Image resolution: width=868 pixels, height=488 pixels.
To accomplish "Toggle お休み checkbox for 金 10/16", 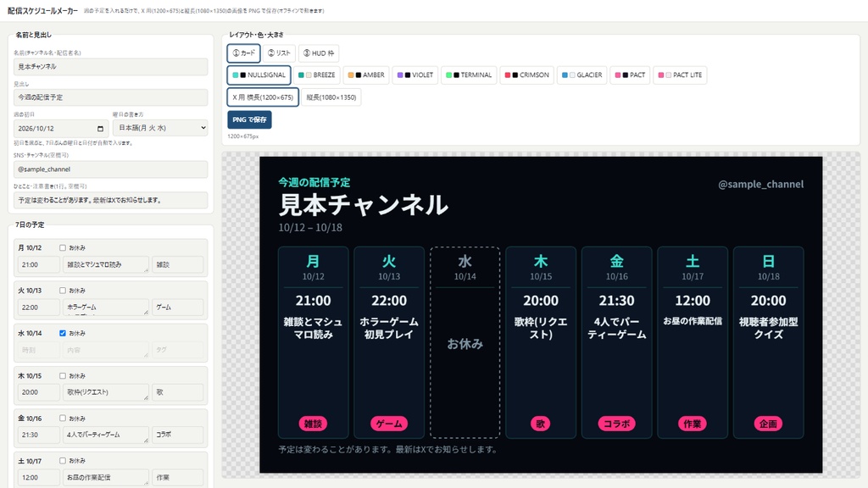I will 63,419.
